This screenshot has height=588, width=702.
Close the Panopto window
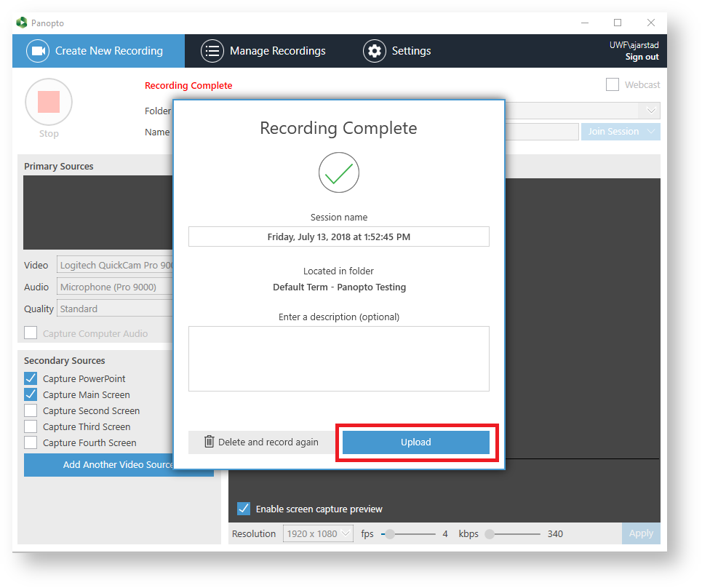click(x=651, y=23)
